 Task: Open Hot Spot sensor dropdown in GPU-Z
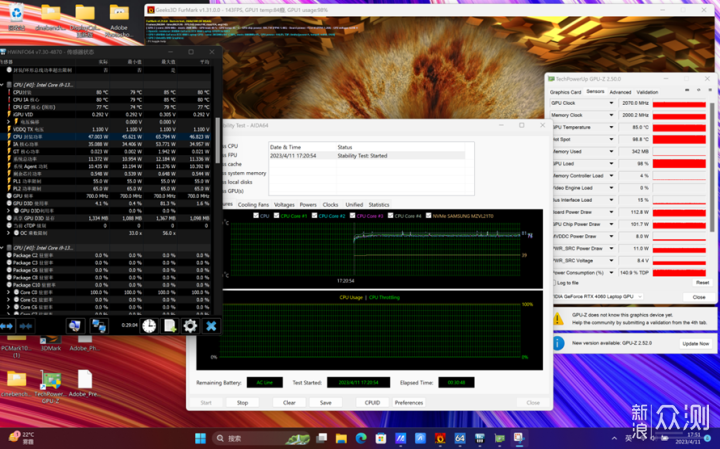(611, 139)
